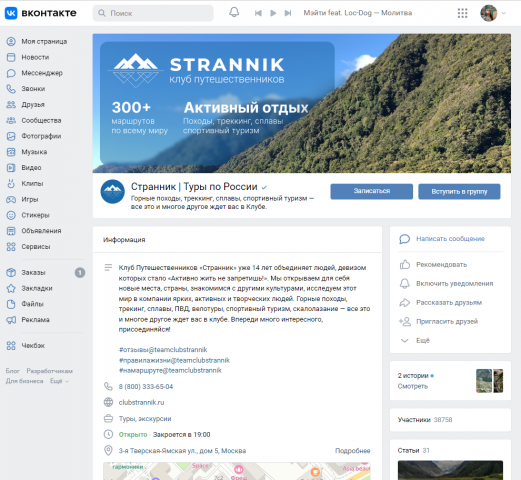Open the services grid icon in header
Screen dimensions: 521x480
tap(462, 13)
